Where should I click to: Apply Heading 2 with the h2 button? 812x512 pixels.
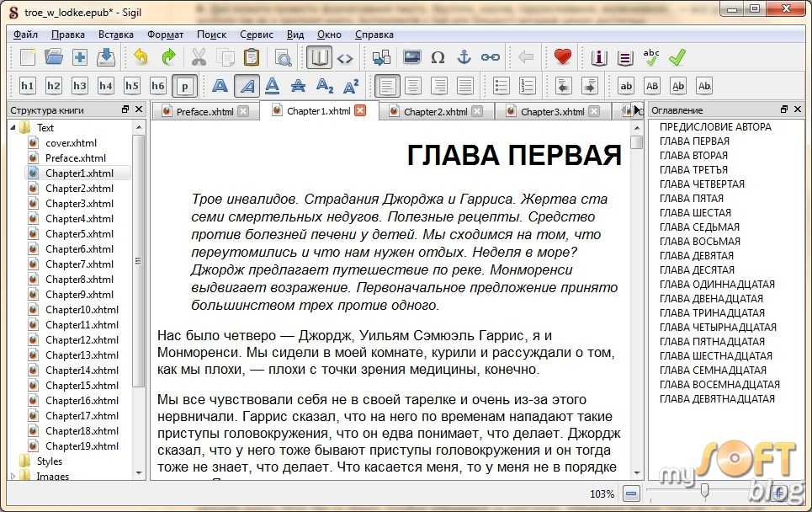coord(53,86)
